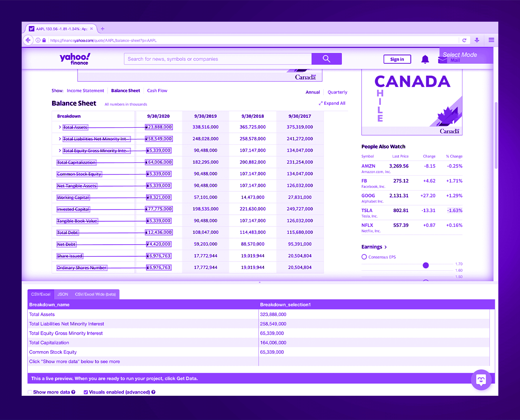Image resolution: width=520 pixels, height=420 pixels.
Task: Click the help icon beside Visuals enabled (advanced)
Action: click(x=153, y=392)
